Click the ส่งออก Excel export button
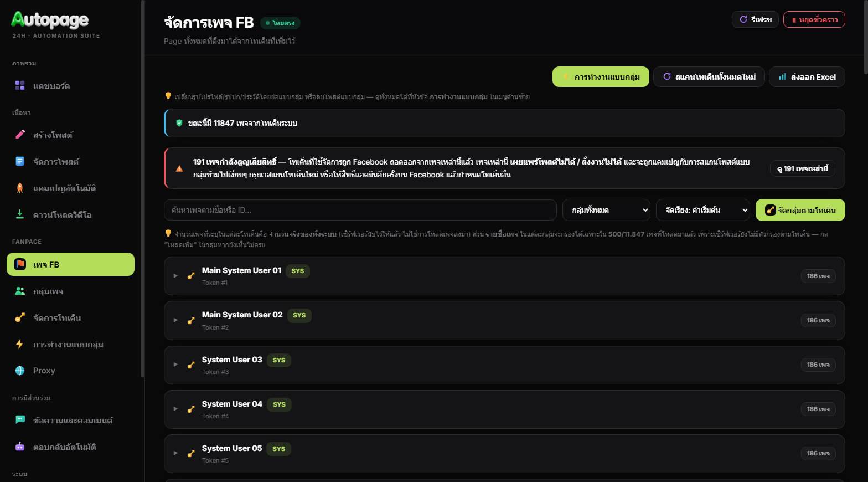This screenshot has width=868, height=482. (807, 77)
